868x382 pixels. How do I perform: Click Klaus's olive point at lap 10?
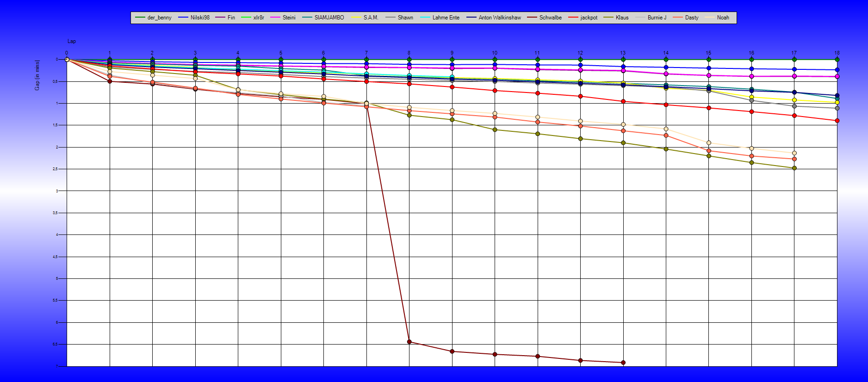pos(495,130)
